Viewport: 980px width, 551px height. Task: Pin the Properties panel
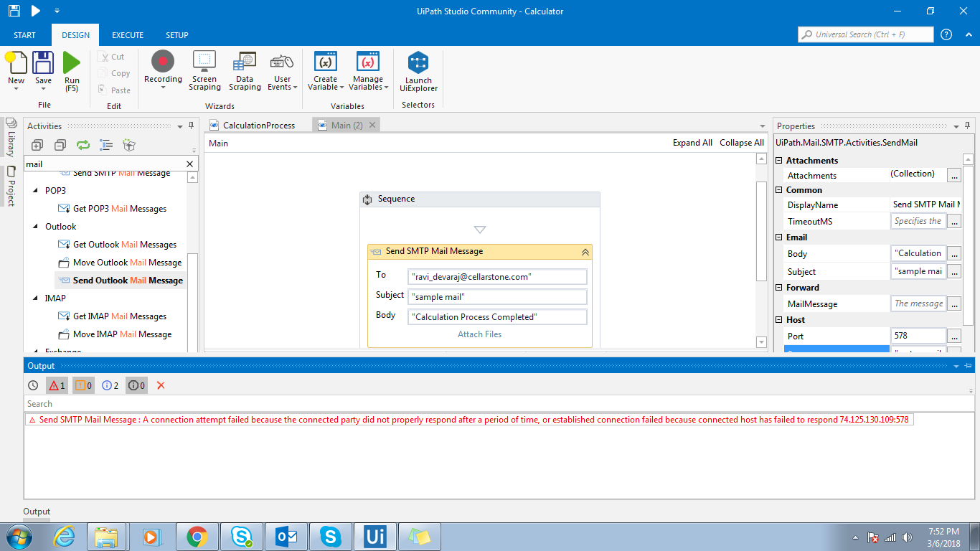tap(969, 126)
